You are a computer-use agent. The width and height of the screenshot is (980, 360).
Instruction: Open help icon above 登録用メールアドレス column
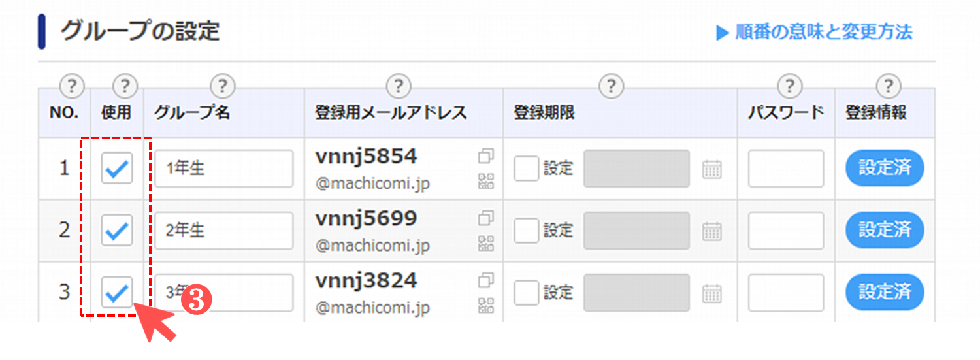pyautogui.click(x=399, y=85)
